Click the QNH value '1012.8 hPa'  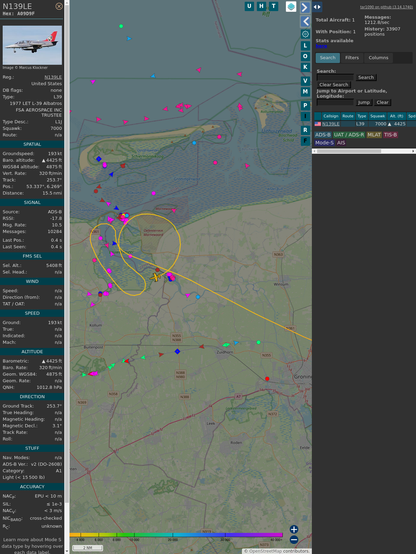coord(49,388)
